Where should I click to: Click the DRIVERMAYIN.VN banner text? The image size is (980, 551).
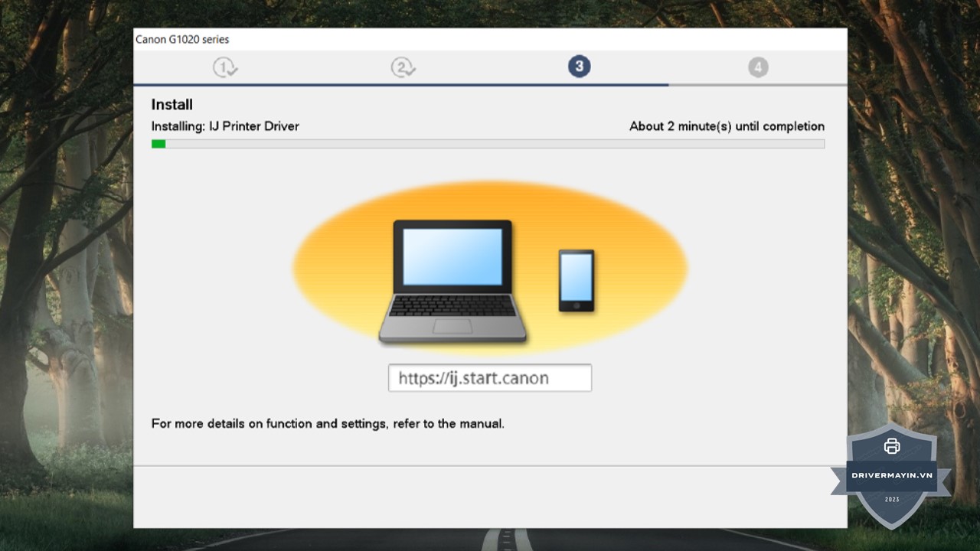pos(892,475)
